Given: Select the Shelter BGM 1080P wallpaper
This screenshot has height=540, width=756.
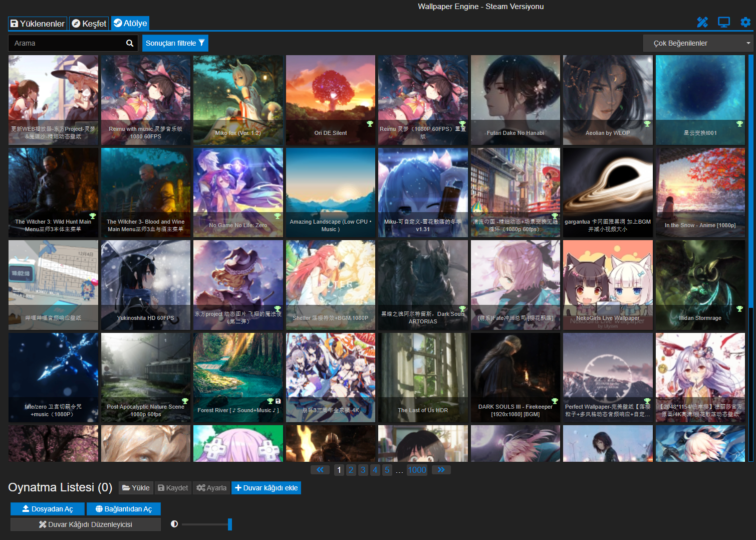Looking at the screenshot, I should 331,285.
